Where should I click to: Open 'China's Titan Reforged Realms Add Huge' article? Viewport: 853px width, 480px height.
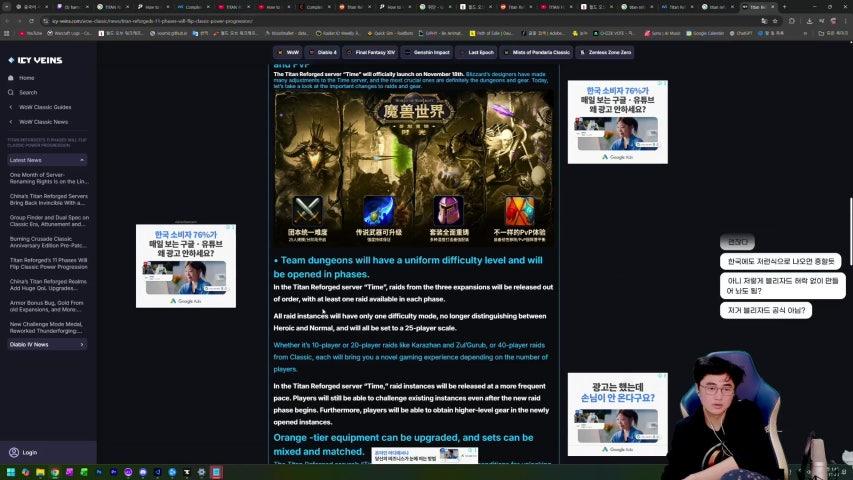tap(48, 285)
